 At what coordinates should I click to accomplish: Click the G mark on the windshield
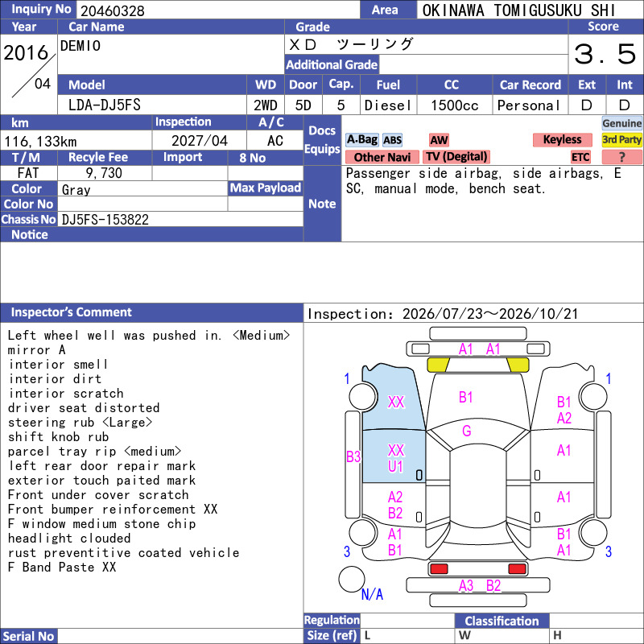click(467, 431)
